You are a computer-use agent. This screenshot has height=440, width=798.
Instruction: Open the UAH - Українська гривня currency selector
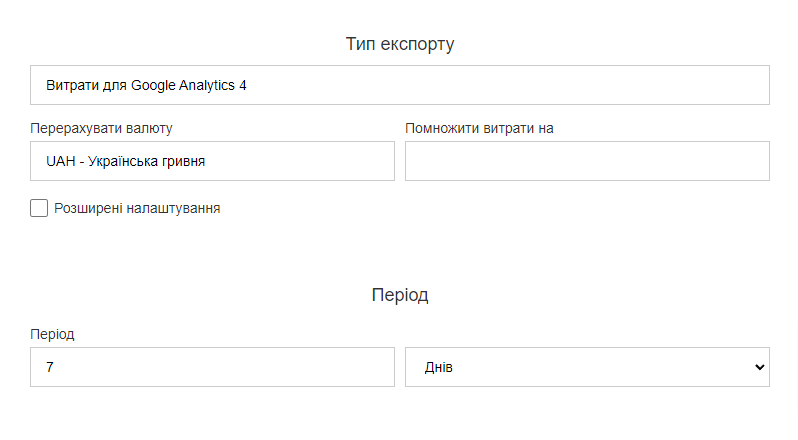tap(212, 161)
